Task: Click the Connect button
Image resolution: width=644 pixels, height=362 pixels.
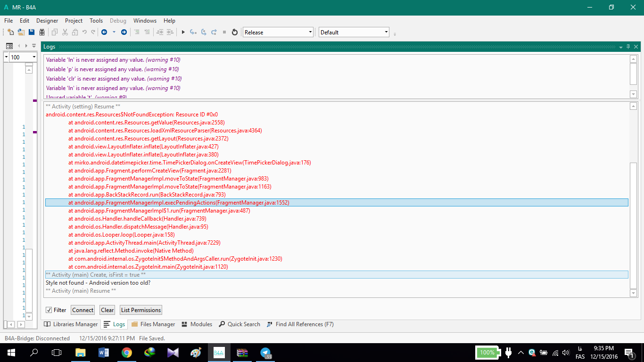Action: click(83, 310)
